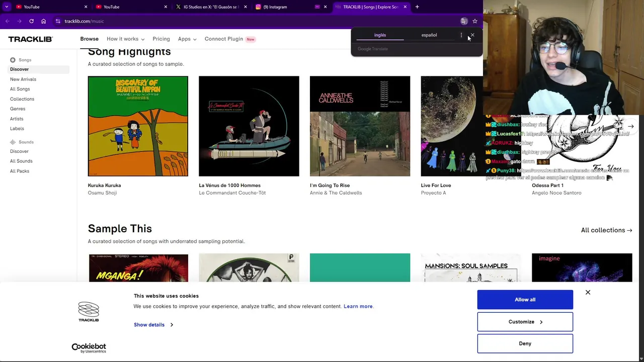Close the Google Translate popup
Screen dimensions: 644x362
pos(472,35)
